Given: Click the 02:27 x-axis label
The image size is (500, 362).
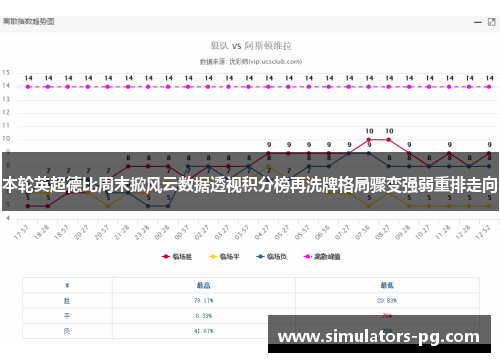Looking at the screenshot, I should 202,232.
